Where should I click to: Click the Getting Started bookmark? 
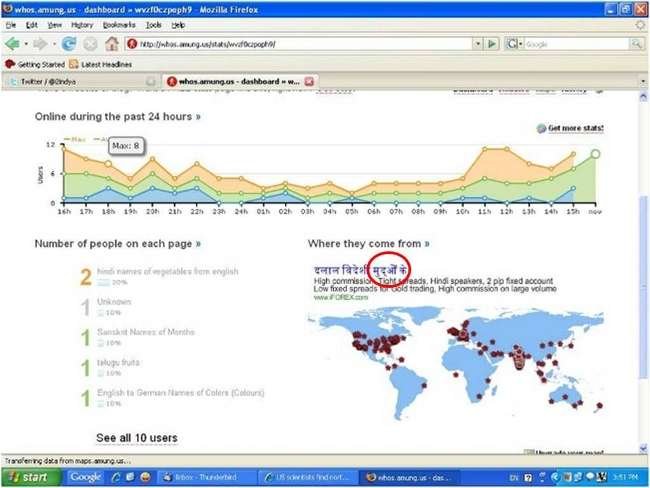click(x=35, y=64)
